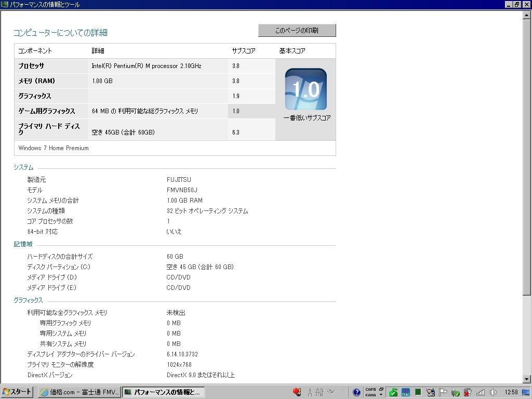Click the 1024x768 monitor resolution value
The height and width of the screenshot is (399, 532).
click(179, 364)
